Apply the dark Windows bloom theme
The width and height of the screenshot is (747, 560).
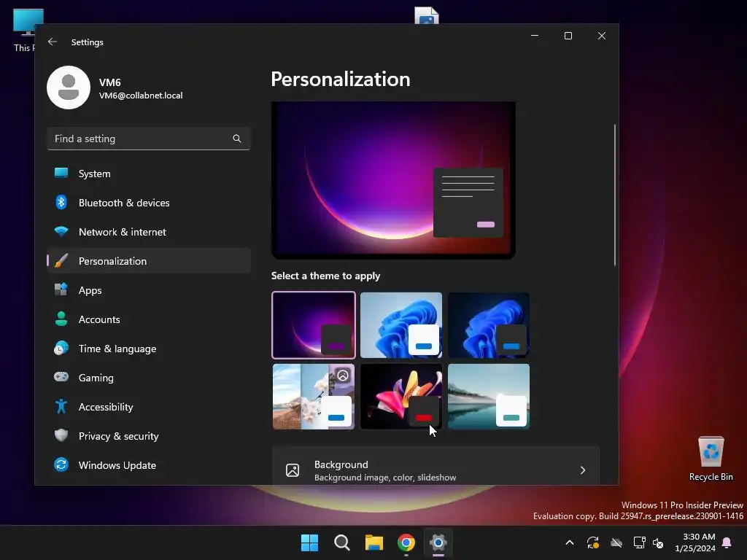pos(489,324)
